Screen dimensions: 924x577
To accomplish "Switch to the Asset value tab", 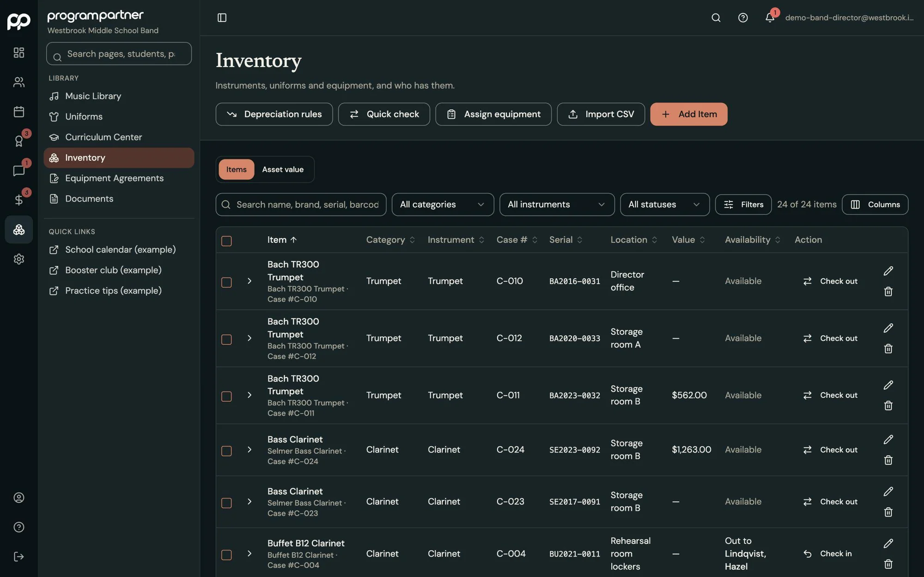I will click(283, 170).
